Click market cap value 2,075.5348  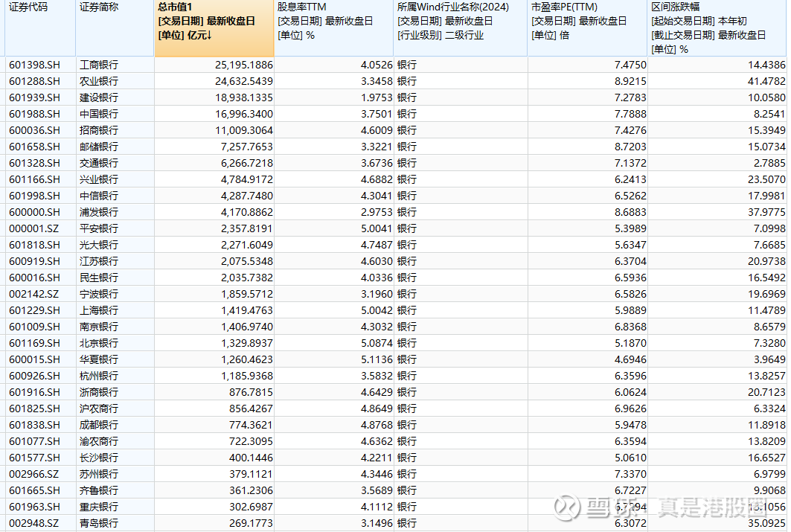tap(247, 261)
